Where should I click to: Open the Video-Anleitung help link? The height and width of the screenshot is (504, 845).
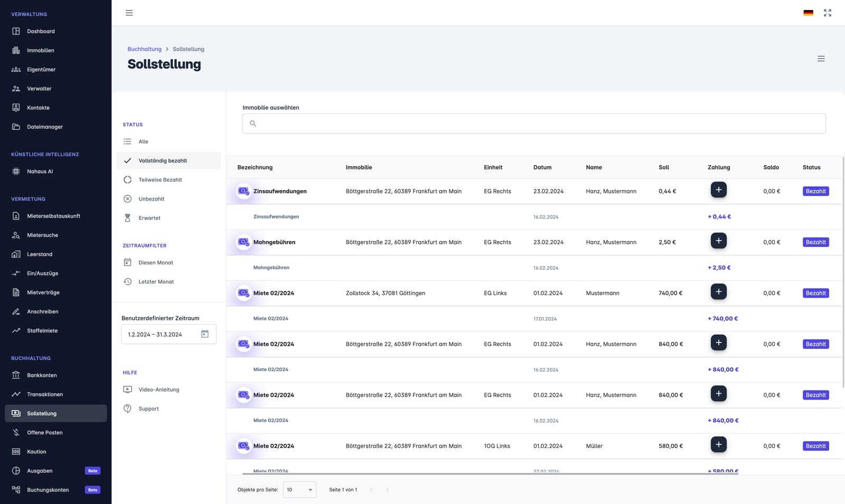tap(158, 389)
